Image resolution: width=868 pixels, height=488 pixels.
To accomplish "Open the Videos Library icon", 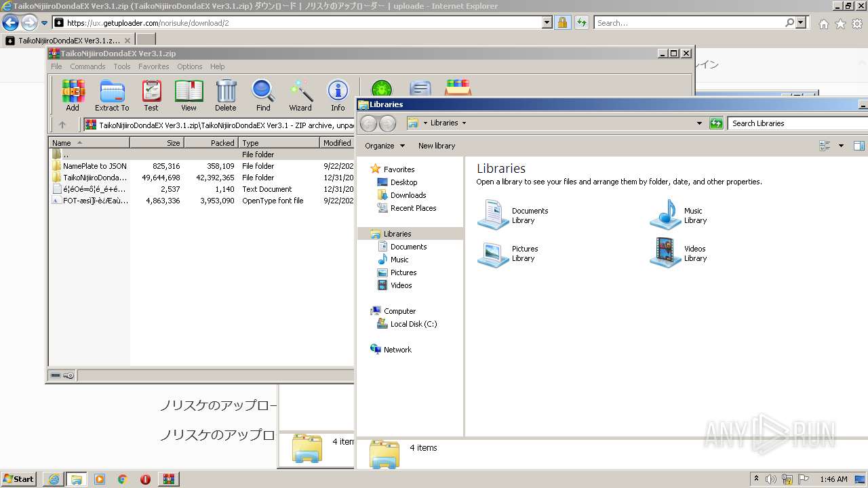I will click(x=679, y=253).
